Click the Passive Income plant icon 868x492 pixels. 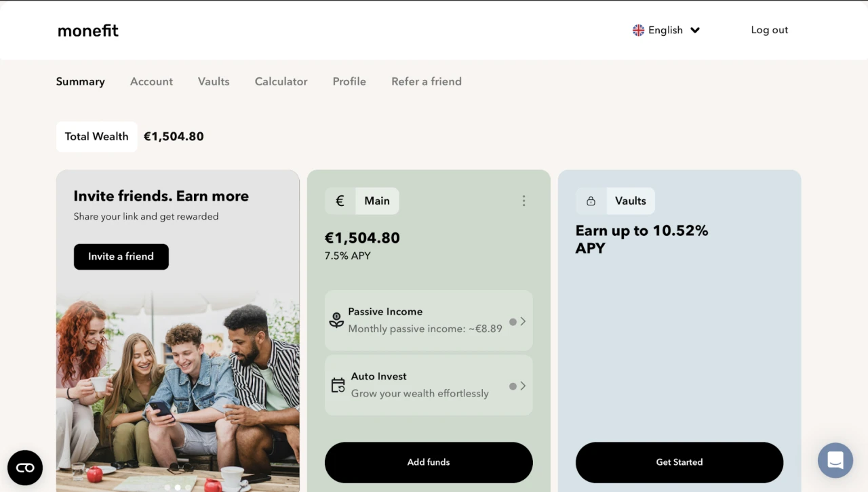tap(336, 320)
